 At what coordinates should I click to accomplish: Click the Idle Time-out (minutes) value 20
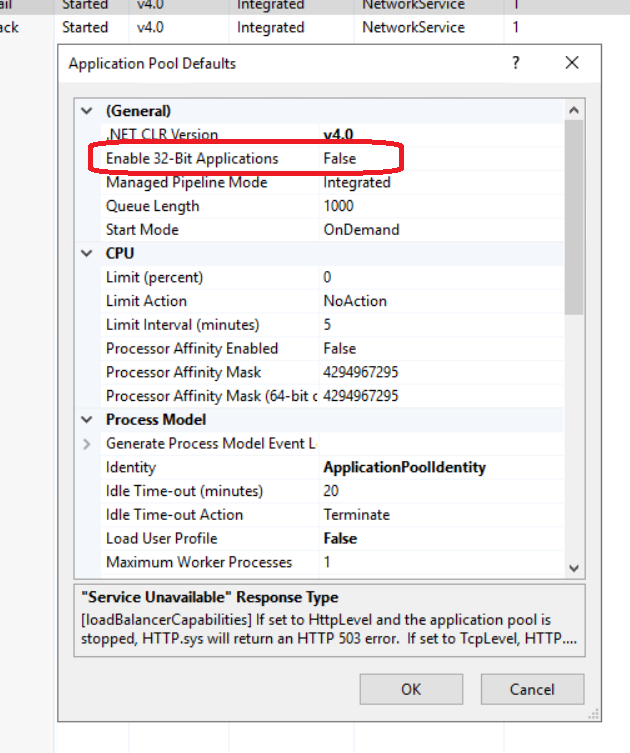coord(331,491)
